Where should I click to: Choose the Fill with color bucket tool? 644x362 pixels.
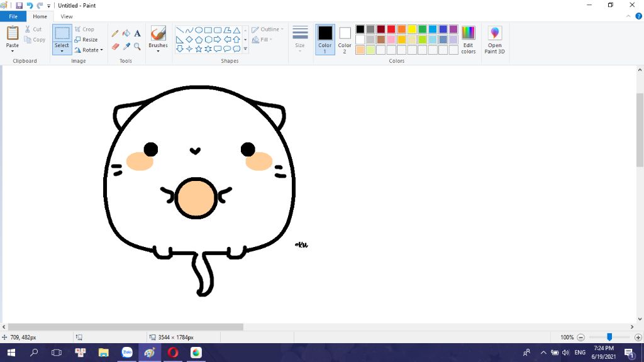click(126, 33)
